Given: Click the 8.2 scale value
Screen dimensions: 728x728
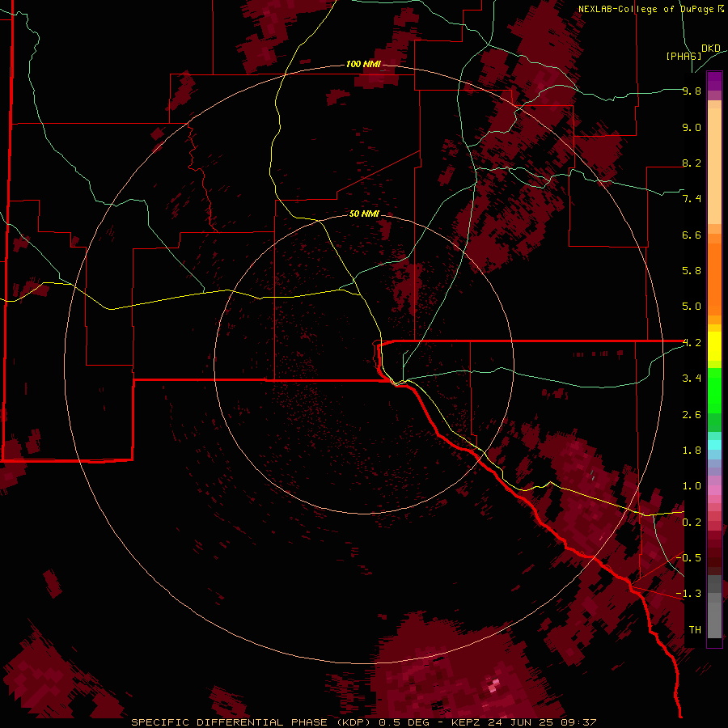Looking at the screenshot, I should tap(692, 163).
